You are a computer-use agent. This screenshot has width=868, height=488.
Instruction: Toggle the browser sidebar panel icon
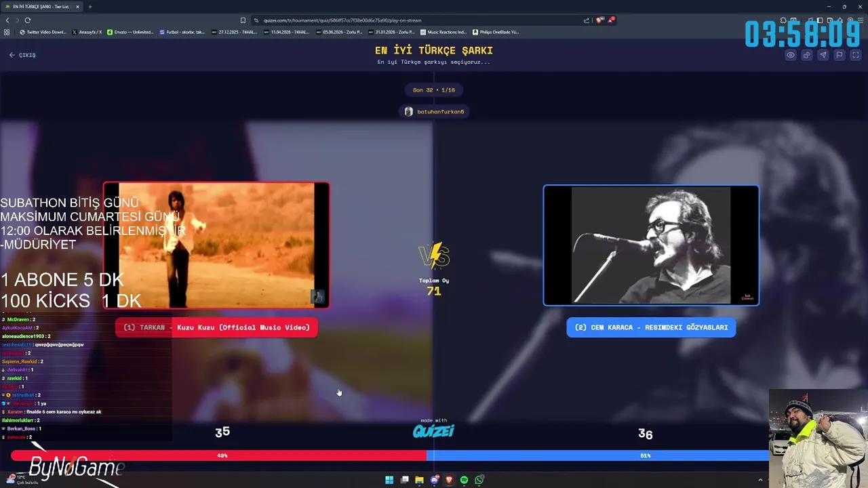(x=820, y=20)
